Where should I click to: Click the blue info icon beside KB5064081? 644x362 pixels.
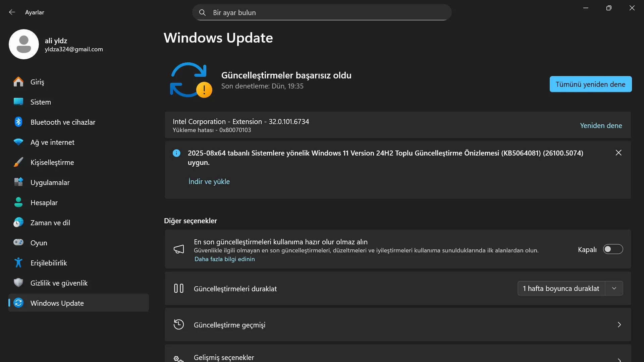pos(176,153)
